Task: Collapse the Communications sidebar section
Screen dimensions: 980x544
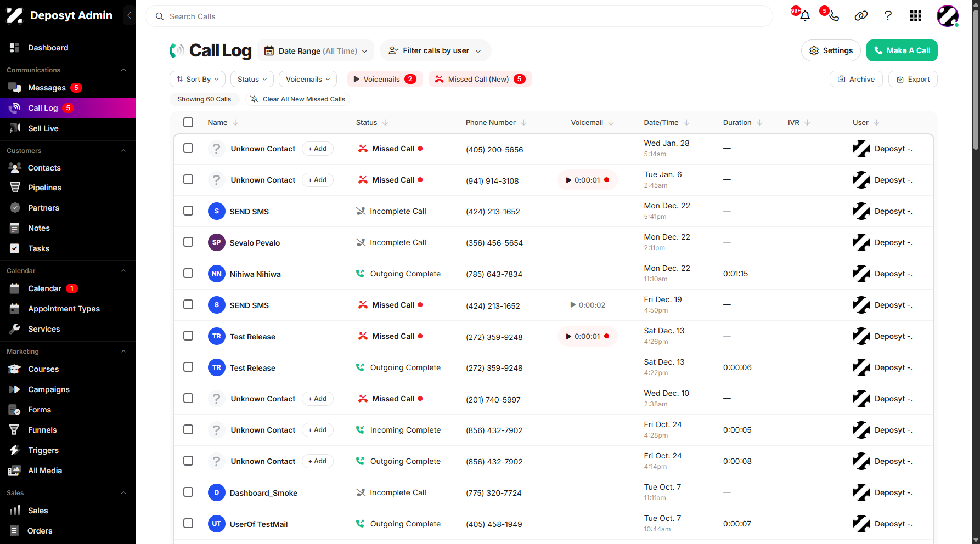Action: pyautogui.click(x=123, y=70)
